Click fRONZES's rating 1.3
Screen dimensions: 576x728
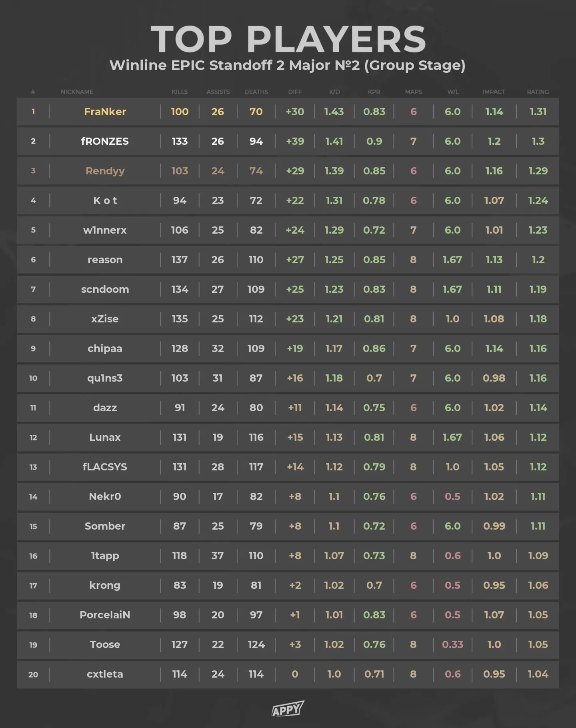pos(538,141)
